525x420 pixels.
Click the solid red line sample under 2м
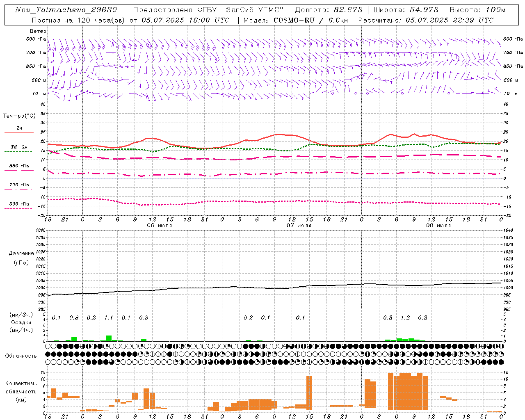tap(19, 132)
